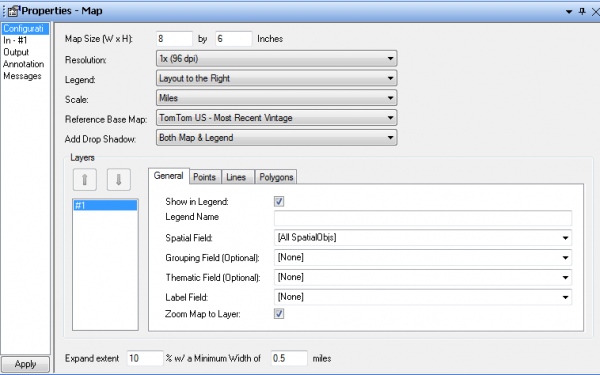Switch to the Polygons tab
The image size is (600, 375).
[276, 177]
